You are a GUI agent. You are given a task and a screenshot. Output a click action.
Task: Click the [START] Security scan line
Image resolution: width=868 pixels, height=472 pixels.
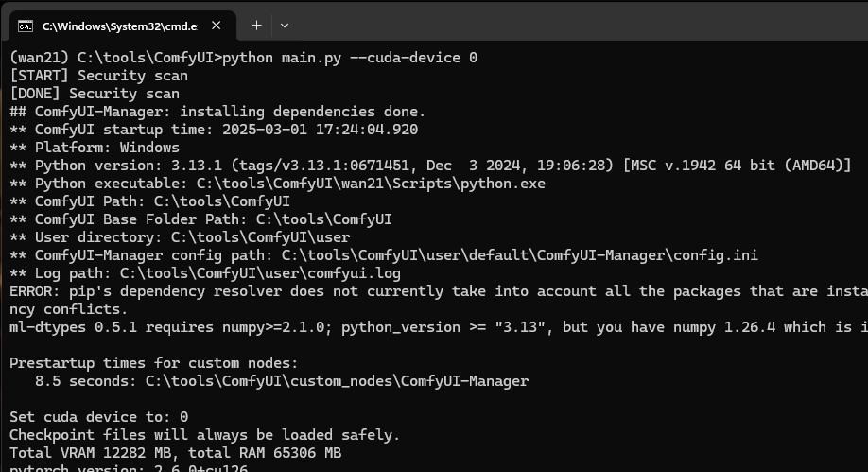click(98, 76)
